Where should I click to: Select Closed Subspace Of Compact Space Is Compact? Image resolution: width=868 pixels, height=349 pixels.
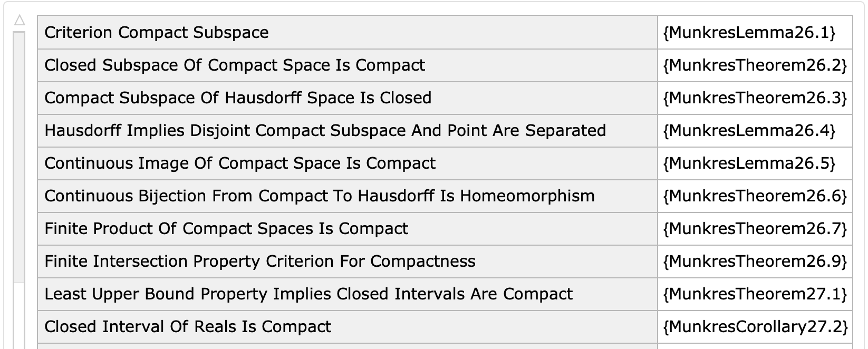tap(235, 65)
